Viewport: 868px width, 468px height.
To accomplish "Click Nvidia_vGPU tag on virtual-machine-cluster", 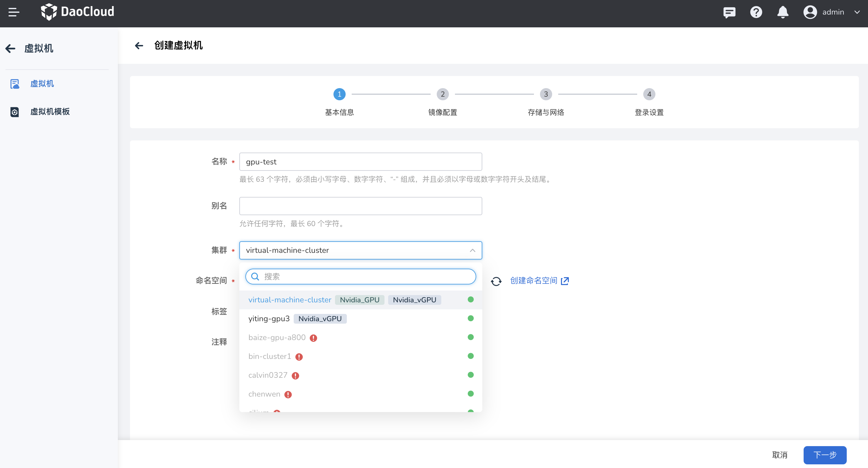I will tap(415, 300).
